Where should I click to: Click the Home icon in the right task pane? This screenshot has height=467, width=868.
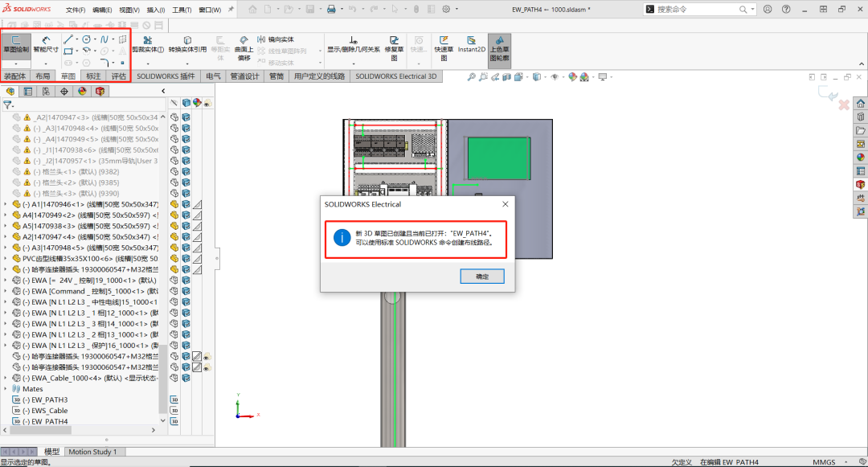[860, 104]
